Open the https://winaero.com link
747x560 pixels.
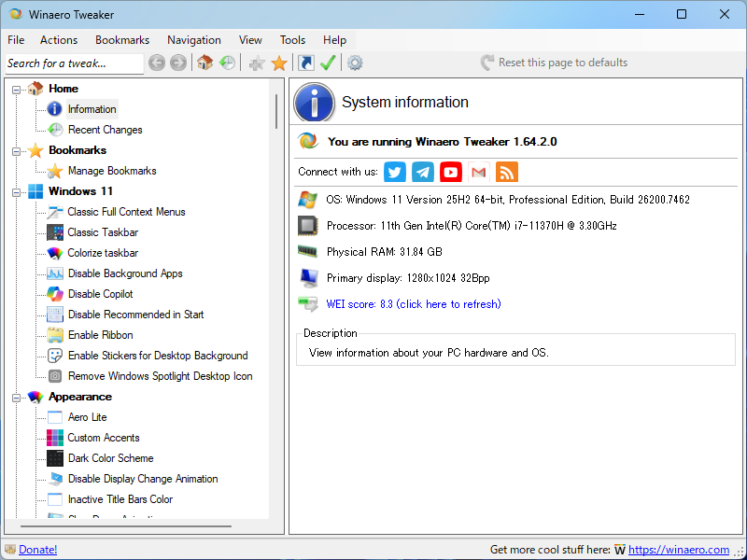pos(681,550)
